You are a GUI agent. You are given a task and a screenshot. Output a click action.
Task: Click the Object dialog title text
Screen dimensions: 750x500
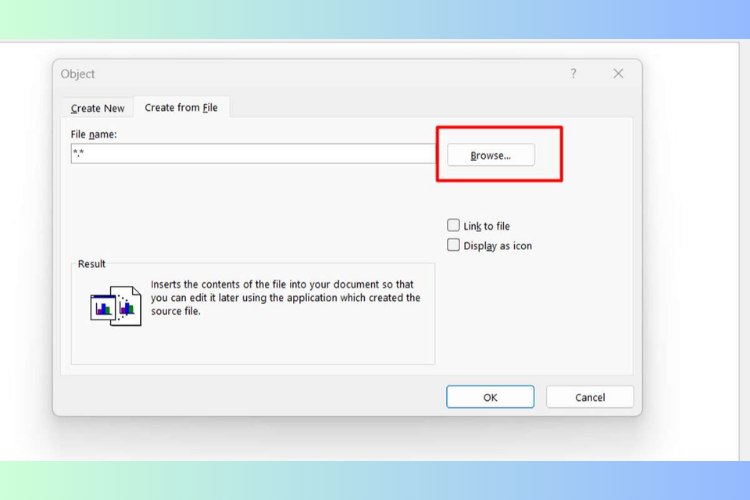(77, 74)
